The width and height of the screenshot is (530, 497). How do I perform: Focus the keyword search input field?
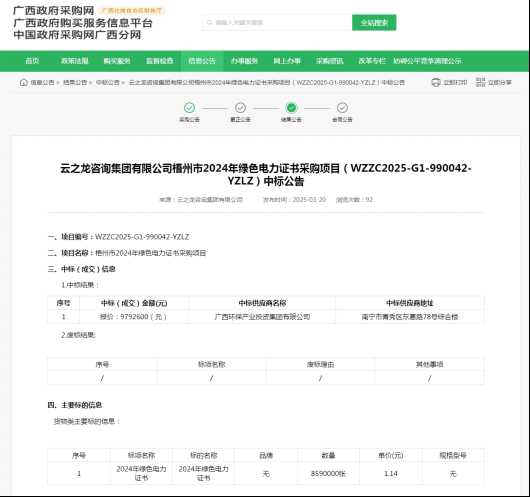pos(277,23)
